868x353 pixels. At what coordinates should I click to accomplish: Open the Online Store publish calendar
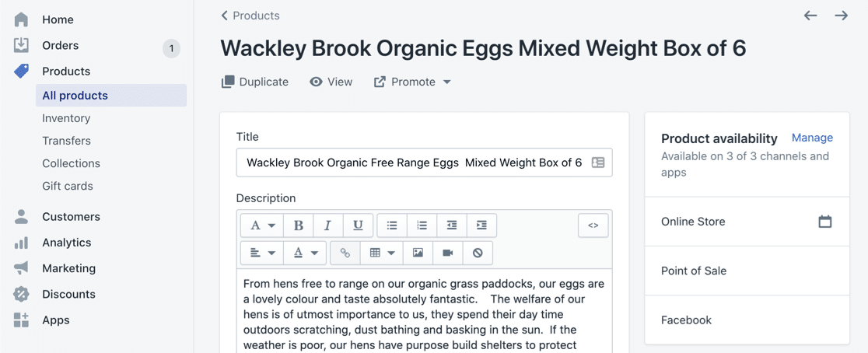(824, 222)
